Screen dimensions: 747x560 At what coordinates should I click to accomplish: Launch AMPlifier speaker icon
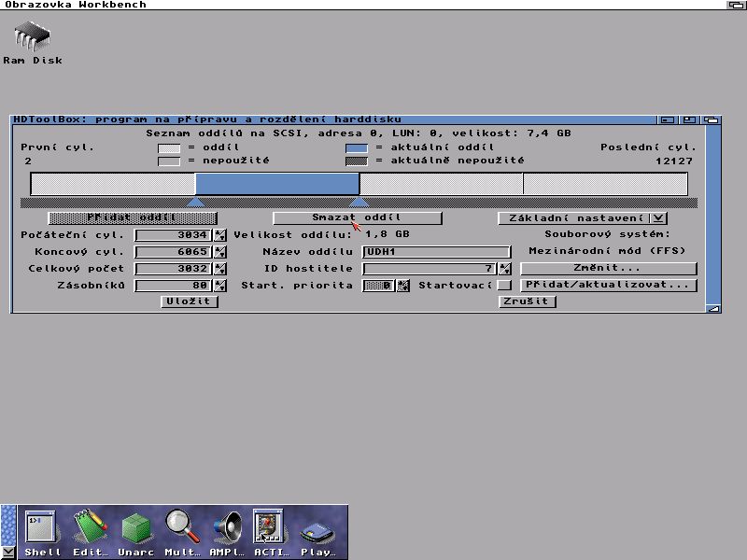click(226, 529)
